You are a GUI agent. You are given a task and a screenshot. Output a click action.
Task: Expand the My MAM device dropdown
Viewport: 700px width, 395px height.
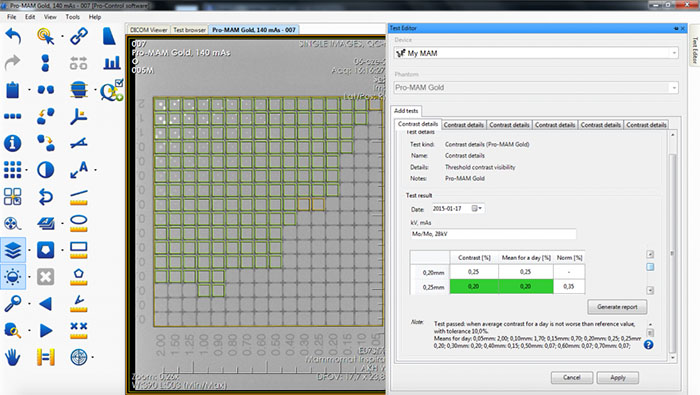tap(674, 53)
